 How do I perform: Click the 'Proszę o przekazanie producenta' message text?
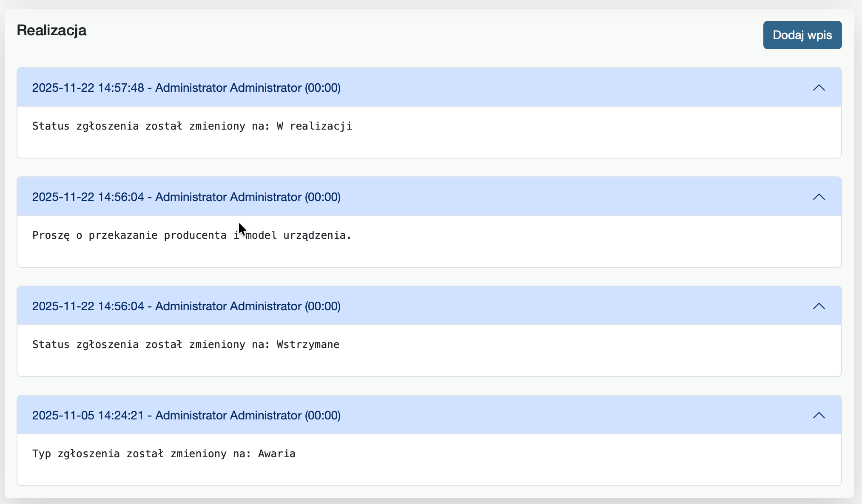(x=191, y=235)
